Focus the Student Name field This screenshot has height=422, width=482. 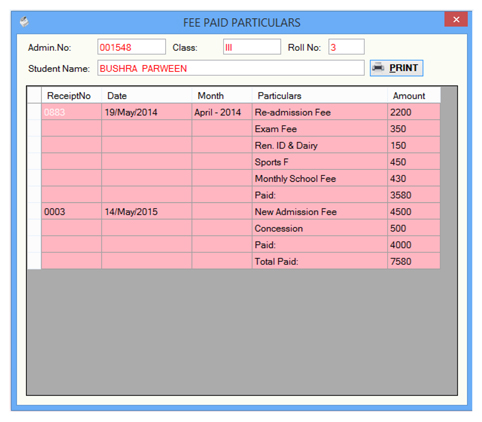click(x=231, y=68)
